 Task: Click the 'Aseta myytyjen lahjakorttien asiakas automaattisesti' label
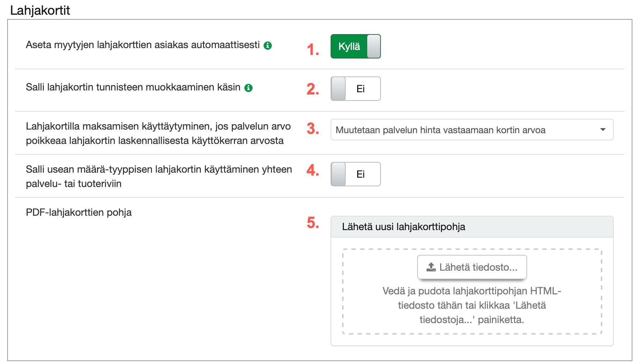[143, 45]
